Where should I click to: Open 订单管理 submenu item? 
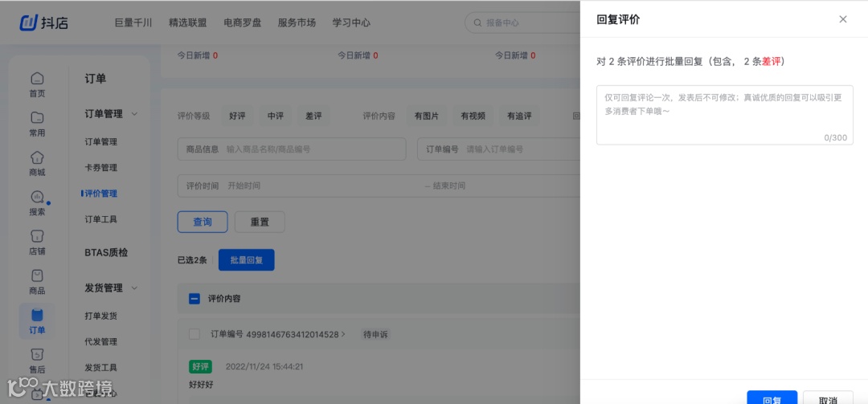(100, 141)
